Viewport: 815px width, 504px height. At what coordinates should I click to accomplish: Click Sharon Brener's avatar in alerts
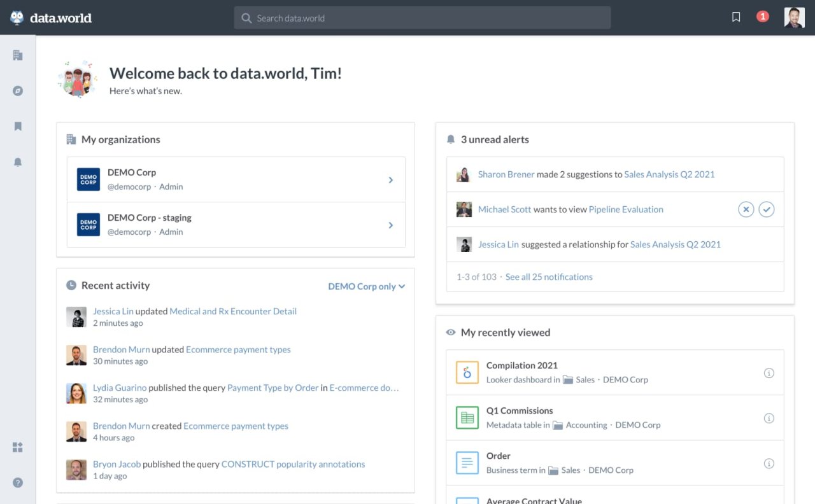(464, 174)
